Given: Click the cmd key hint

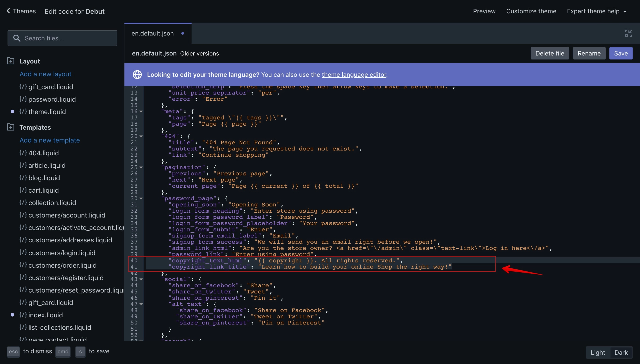Looking at the screenshot, I should [x=63, y=352].
